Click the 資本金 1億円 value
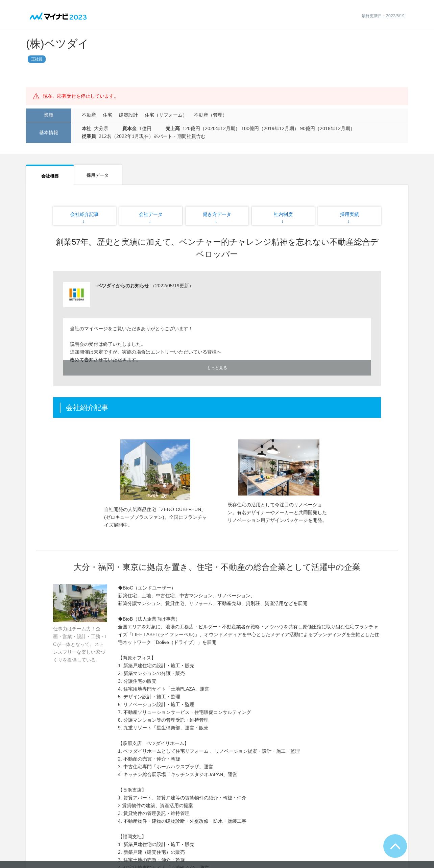Screen dimensions: 434x868 coord(137,129)
